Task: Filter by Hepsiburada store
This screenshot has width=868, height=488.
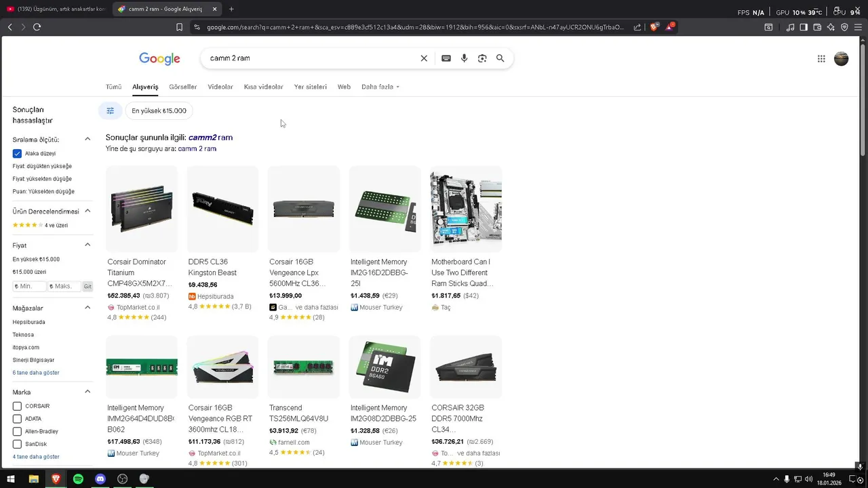Action: [29, 322]
